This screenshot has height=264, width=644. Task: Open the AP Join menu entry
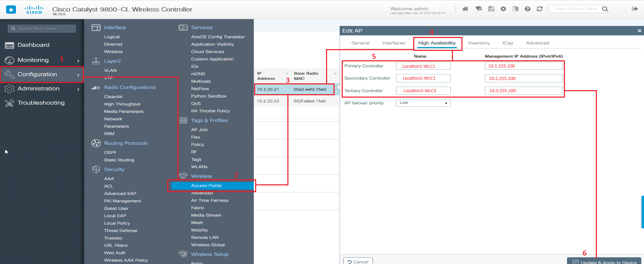(200, 130)
